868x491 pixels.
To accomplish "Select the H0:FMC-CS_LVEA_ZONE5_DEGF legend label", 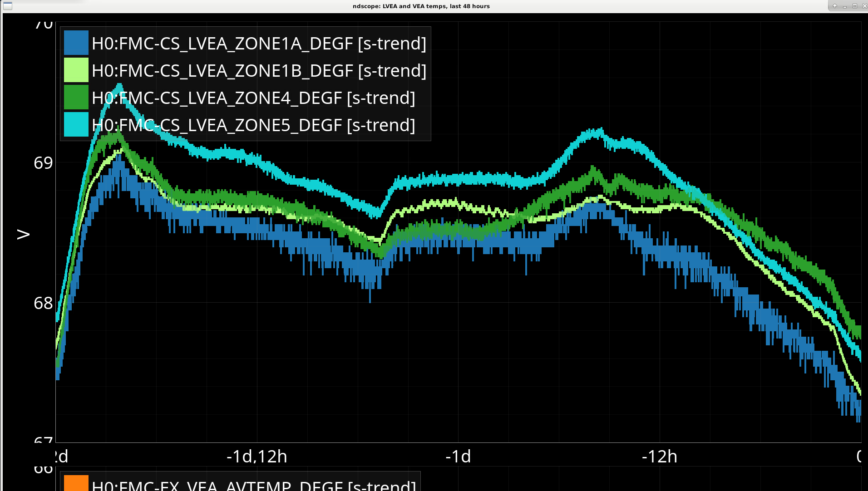I will pyautogui.click(x=253, y=125).
